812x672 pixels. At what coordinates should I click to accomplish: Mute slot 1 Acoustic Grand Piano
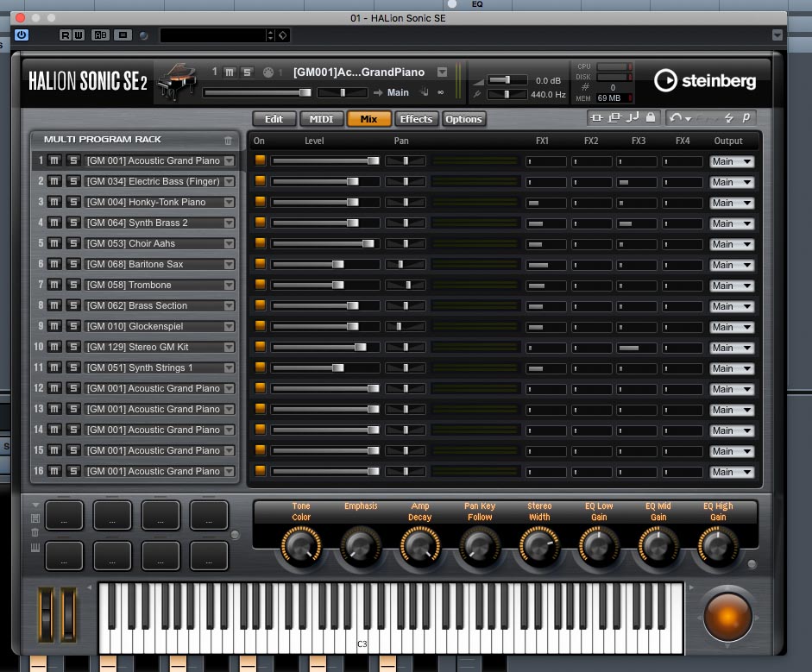click(54, 160)
